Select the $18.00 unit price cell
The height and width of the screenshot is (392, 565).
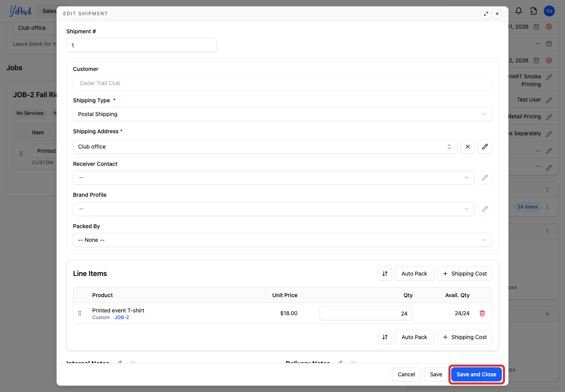pyautogui.click(x=289, y=313)
